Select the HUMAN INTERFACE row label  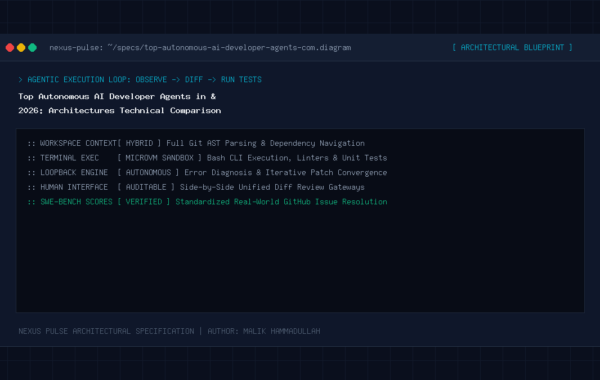74,187
